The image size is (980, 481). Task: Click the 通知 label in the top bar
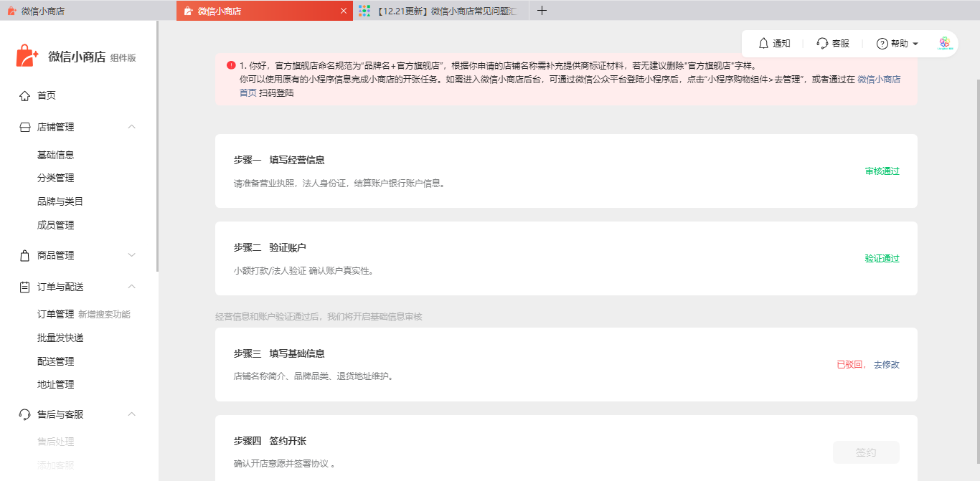click(781, 44)
